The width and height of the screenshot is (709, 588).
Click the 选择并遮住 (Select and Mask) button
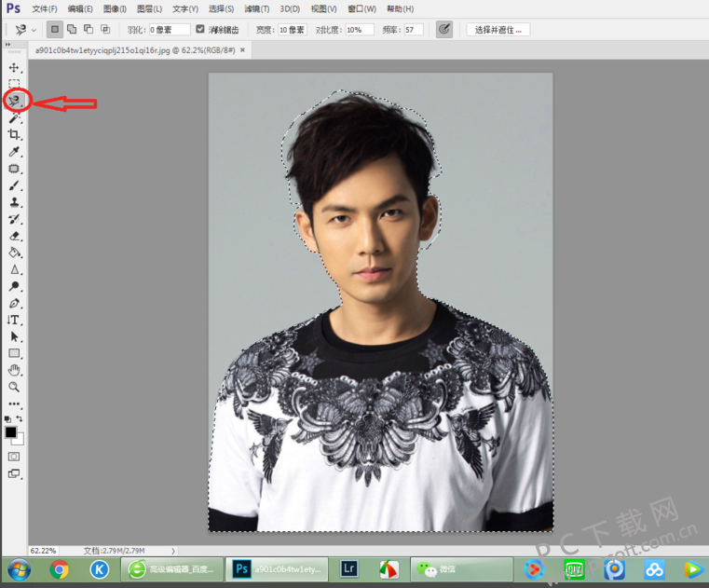pos(498,29)
